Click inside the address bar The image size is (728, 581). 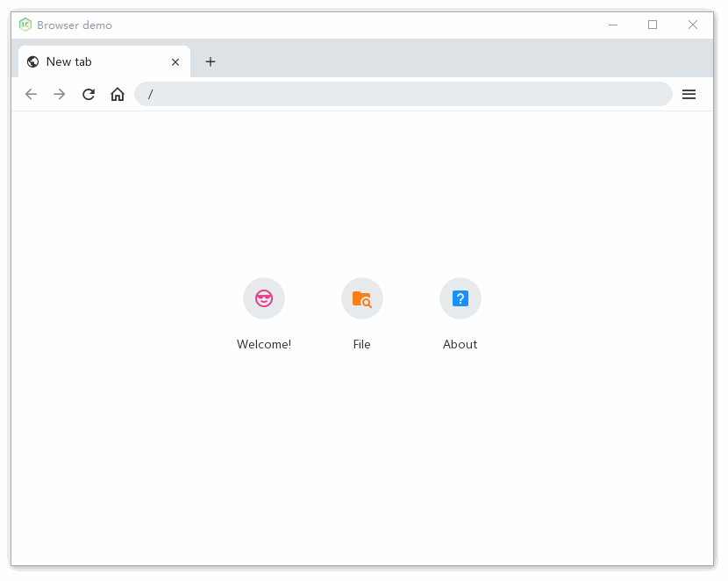pyautogui.click(x=351, y=94)
